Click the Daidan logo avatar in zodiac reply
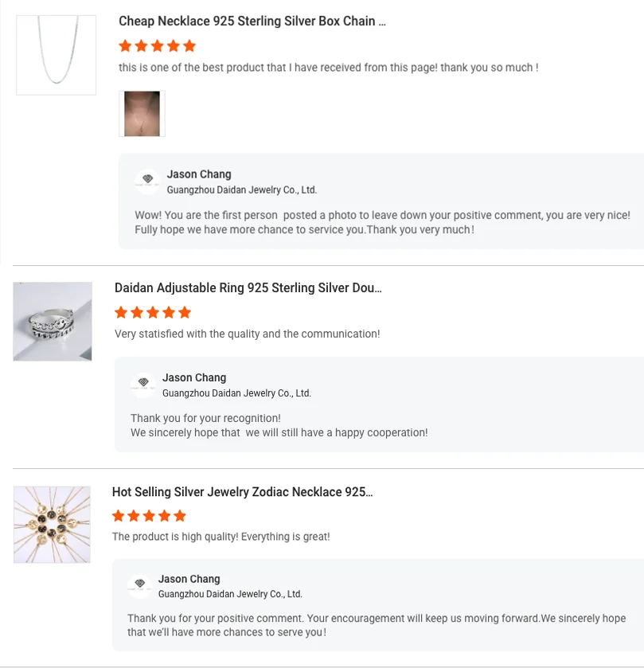 tap(139, 585)
